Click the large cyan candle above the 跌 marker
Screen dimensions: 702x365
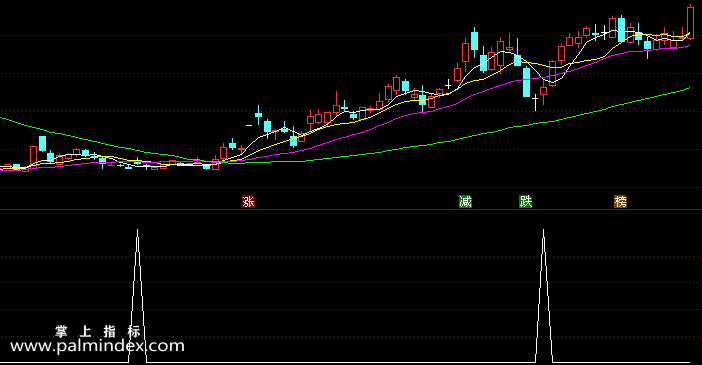point(526,82)
